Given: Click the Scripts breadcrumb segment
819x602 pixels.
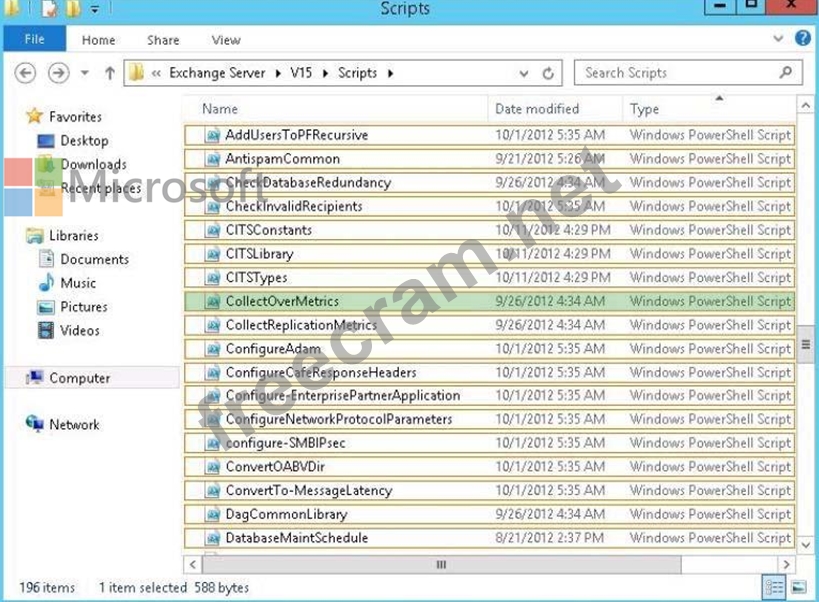Looking at the screenshot, I should (x=357, y=73).
